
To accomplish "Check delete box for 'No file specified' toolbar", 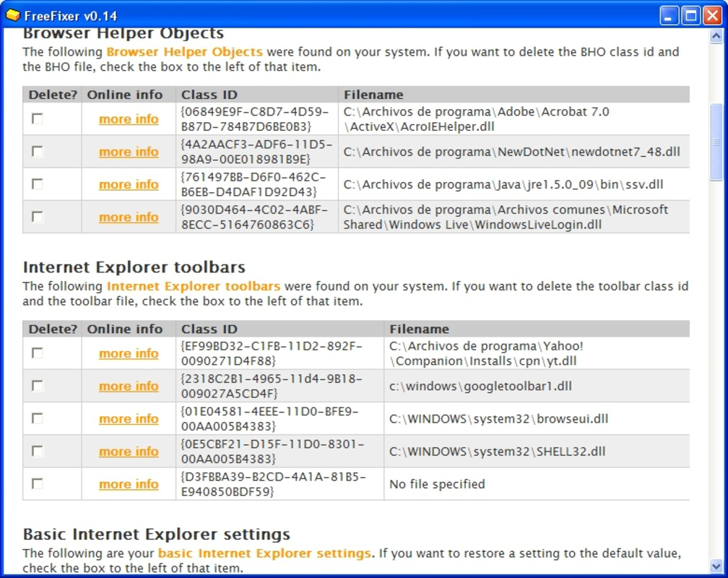I will [x=37, y=483].
